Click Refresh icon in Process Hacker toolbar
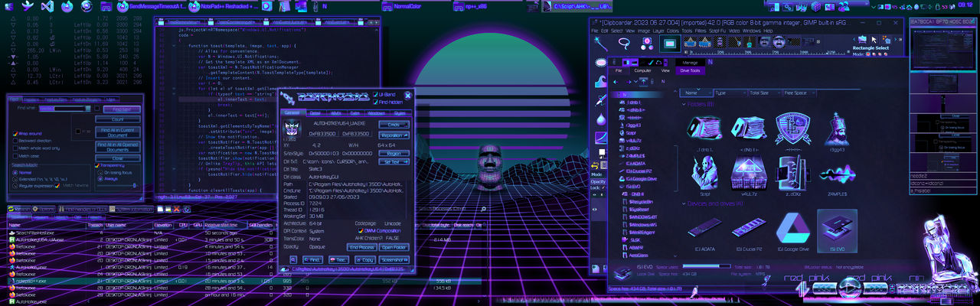The image size is (980, 306). [x=18, y=209]
